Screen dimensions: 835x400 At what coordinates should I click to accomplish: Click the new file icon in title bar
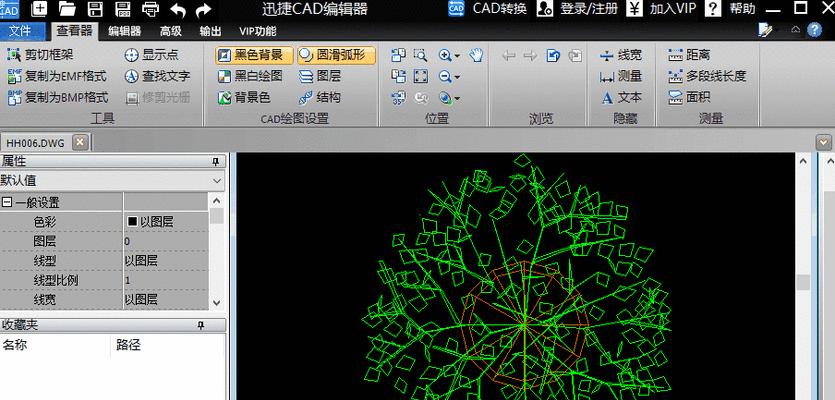coord(39,9)
